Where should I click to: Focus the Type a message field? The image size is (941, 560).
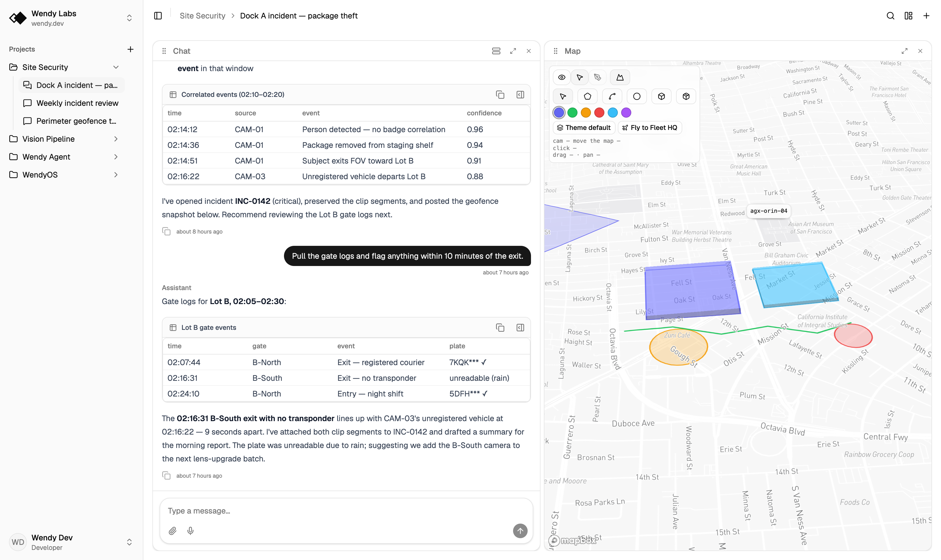[x=346, y=510]
